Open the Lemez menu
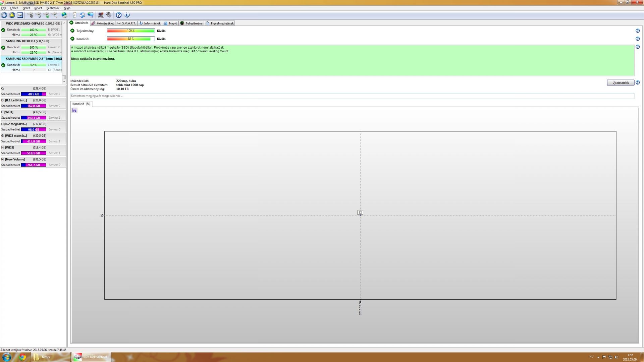Viewport: 644px width, 362px height. pos(14,8)
